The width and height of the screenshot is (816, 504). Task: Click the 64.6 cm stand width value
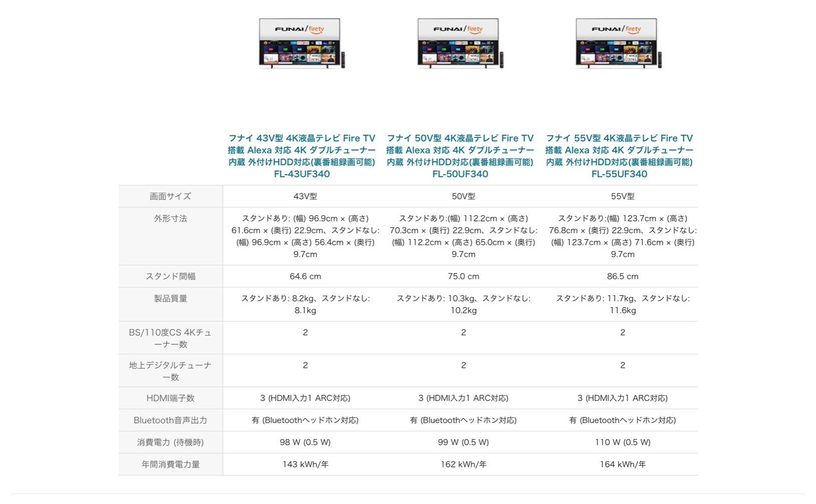305,277
